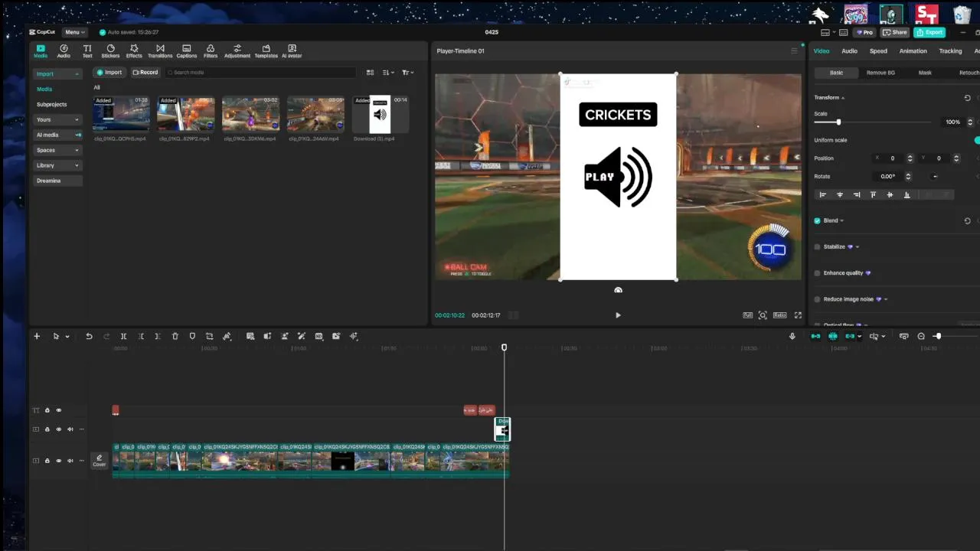This screenshot has width=980, height=551.
Task: Select the Mask sub-tab
Action: [925, 73]
